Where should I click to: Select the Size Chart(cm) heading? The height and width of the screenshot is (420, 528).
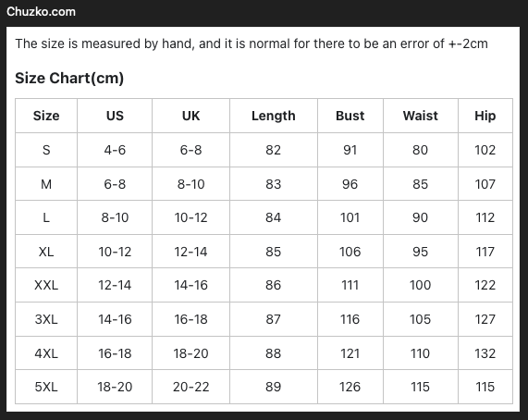click(x=69, y=78)
